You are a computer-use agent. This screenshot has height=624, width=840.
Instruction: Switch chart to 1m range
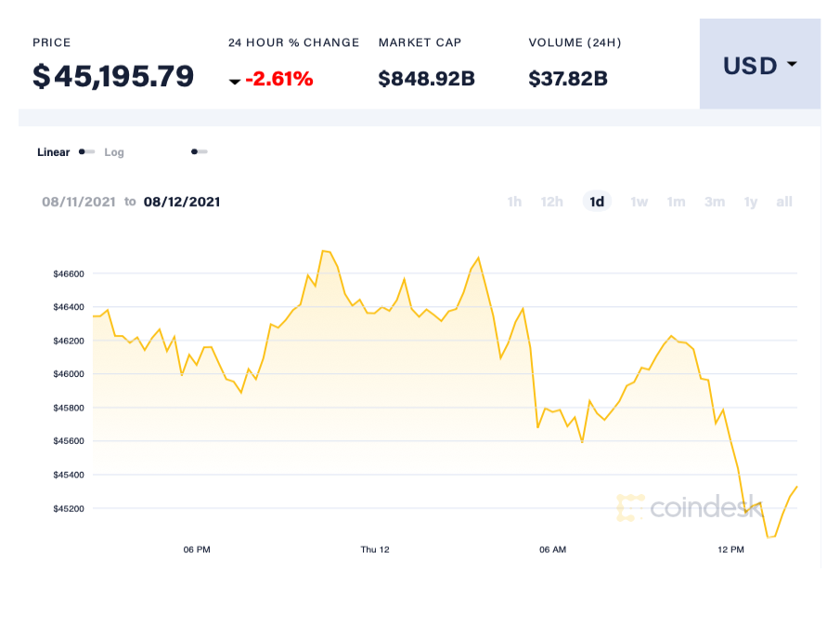point(676,201)
